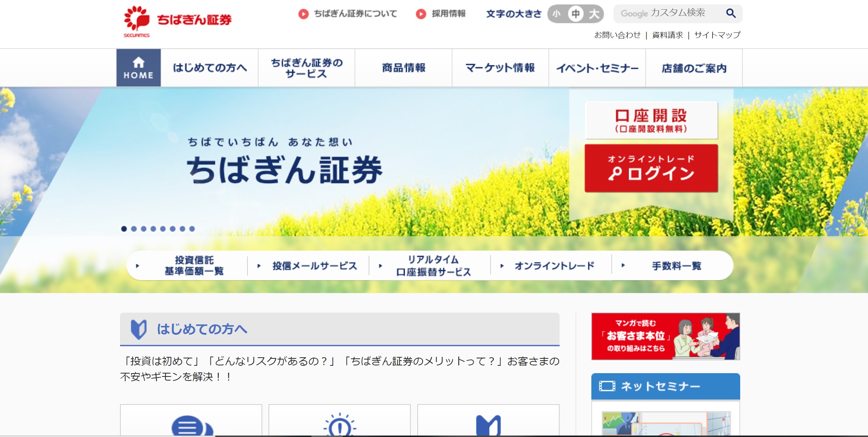
Task: Open オンライントレード quick link
Action: point(554,266)
